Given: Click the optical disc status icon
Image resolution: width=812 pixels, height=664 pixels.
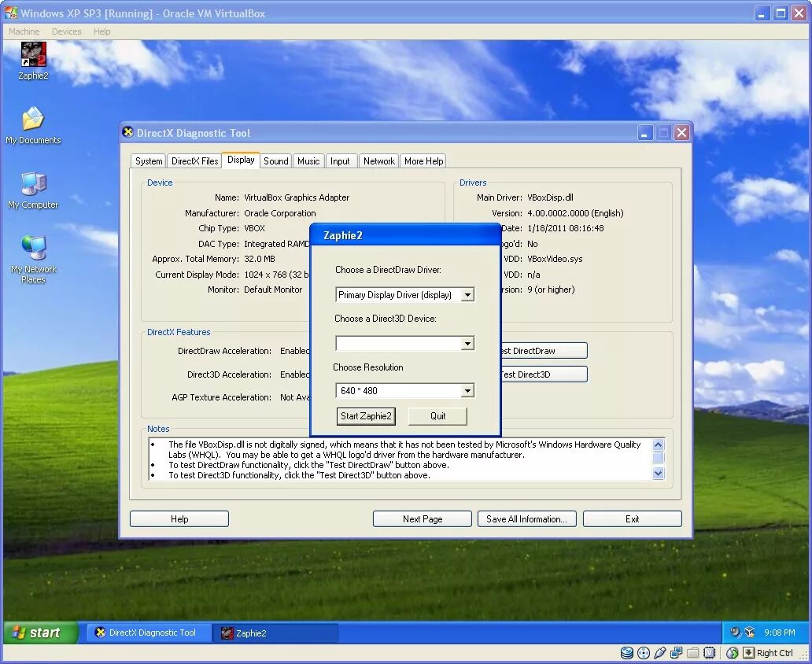Looking at the screenshot, I should click(x=643, y=653).
